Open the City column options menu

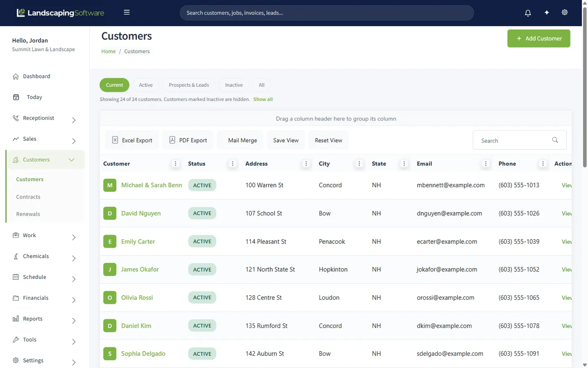[x=359, y=164]
